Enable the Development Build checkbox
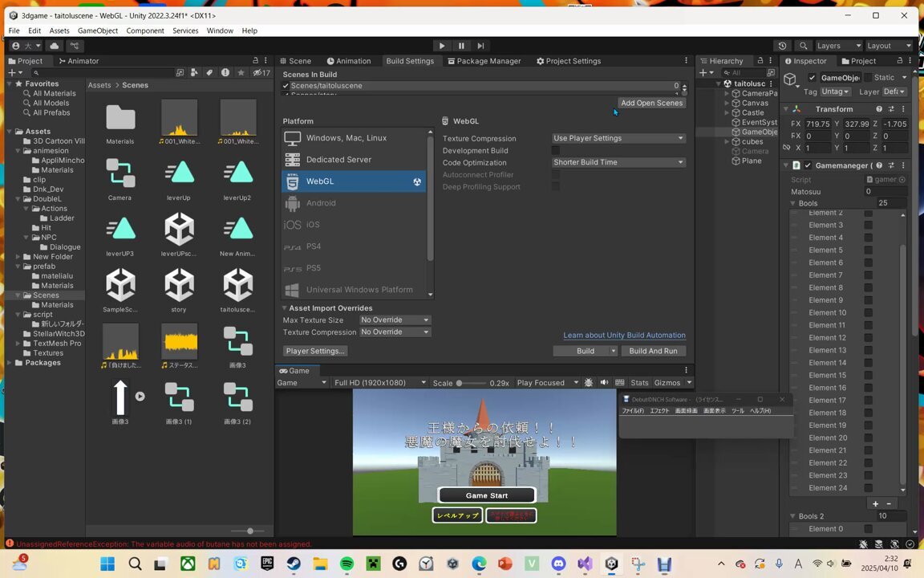This screenshot has height=578, width=924. (556, 150)
